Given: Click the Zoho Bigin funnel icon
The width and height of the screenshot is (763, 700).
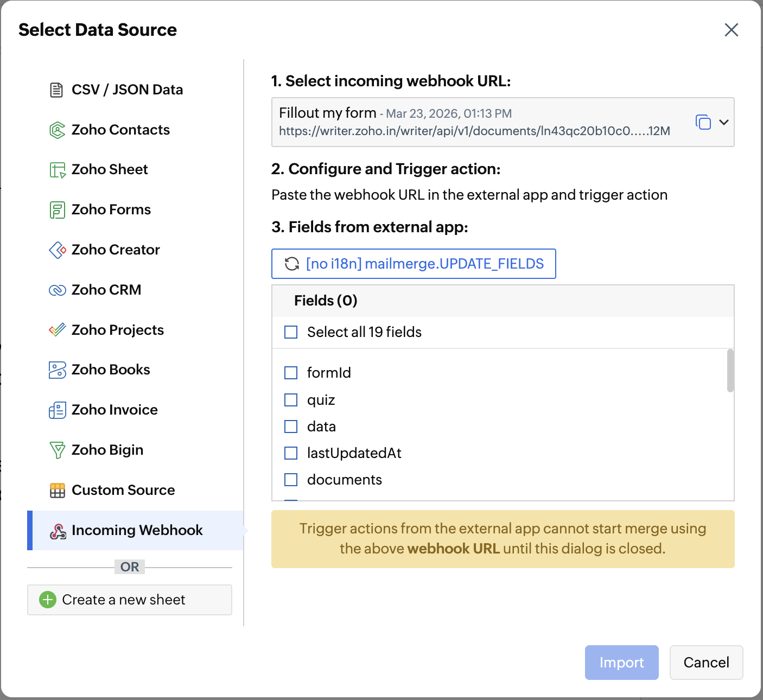Looking at the screenshot, I should tap(57, 450).
